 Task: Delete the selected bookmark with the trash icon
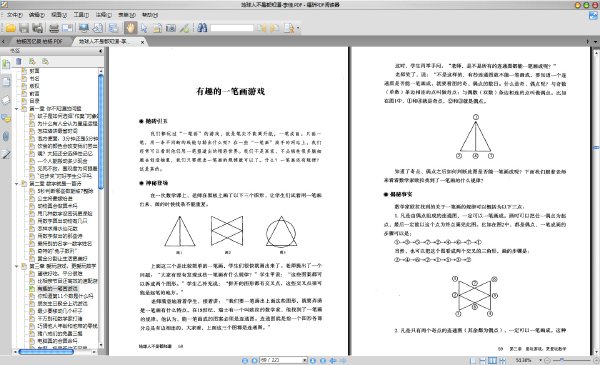[x=19, y=61]
